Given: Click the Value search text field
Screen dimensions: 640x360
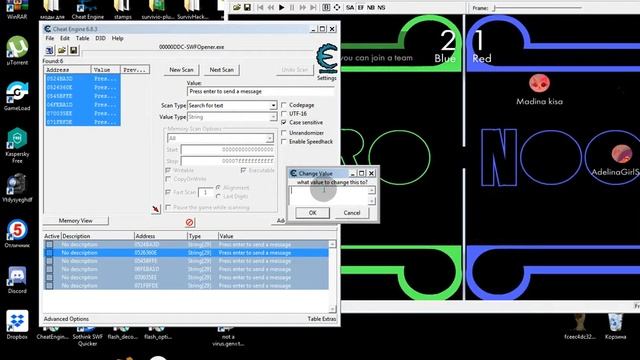Looking at the screenshot, I should click(x=260, y=91).
